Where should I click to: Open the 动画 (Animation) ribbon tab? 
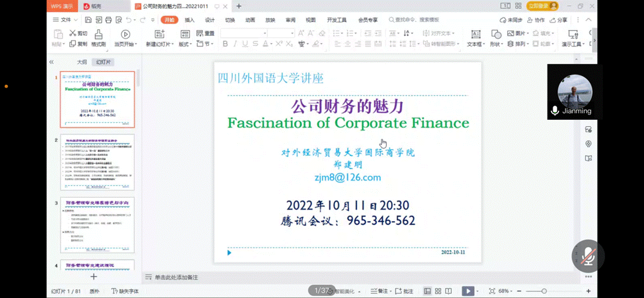250,20
